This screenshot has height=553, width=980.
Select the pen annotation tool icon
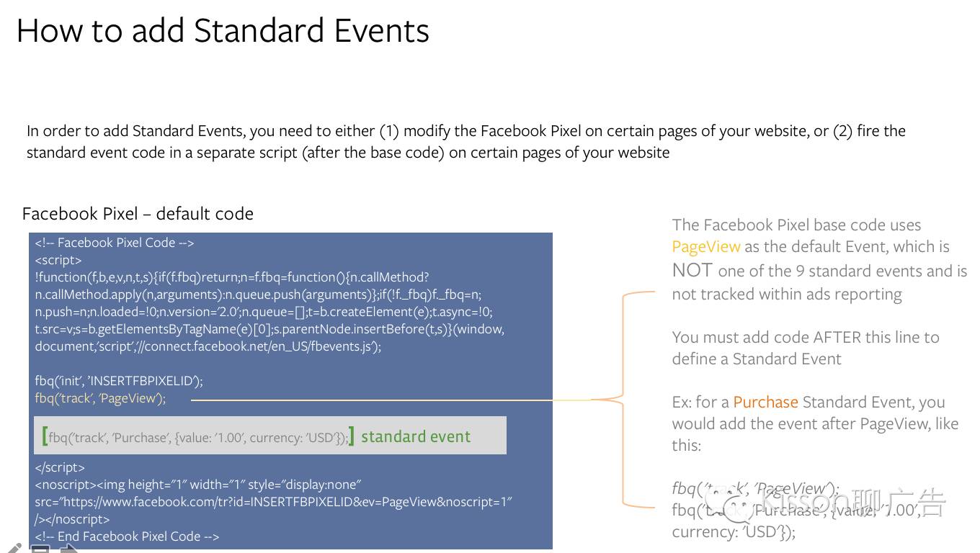(13, 548)
